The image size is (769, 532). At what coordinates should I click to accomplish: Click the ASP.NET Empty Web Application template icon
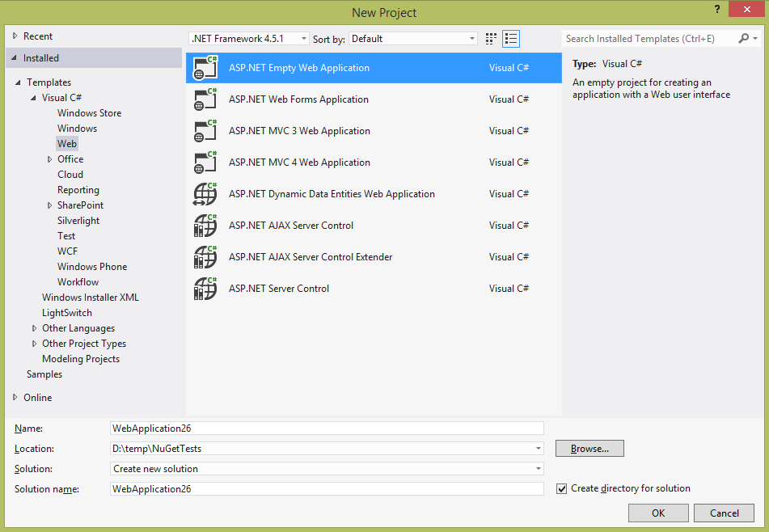tap(205, 68)
